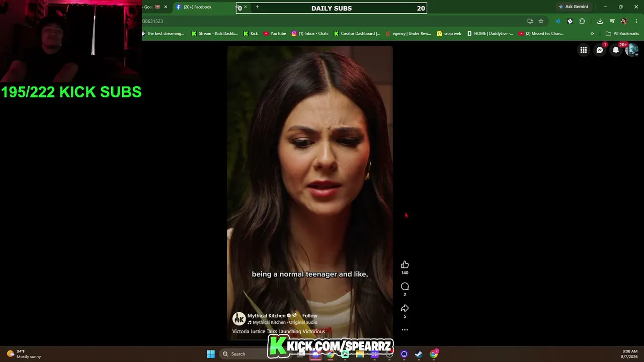Image resolution: width=644 pixels, height=362 pixels.
Task: Open Chrome with badge in taskbar
Action: (x=434, y=354)
